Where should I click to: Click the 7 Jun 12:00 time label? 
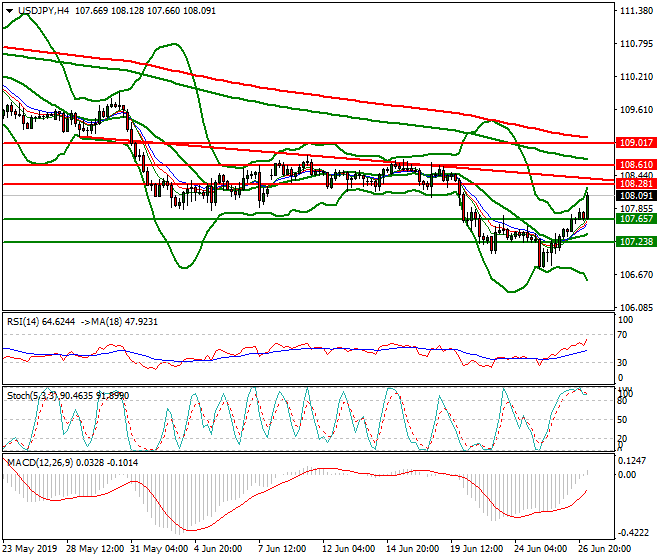[282, 549]
